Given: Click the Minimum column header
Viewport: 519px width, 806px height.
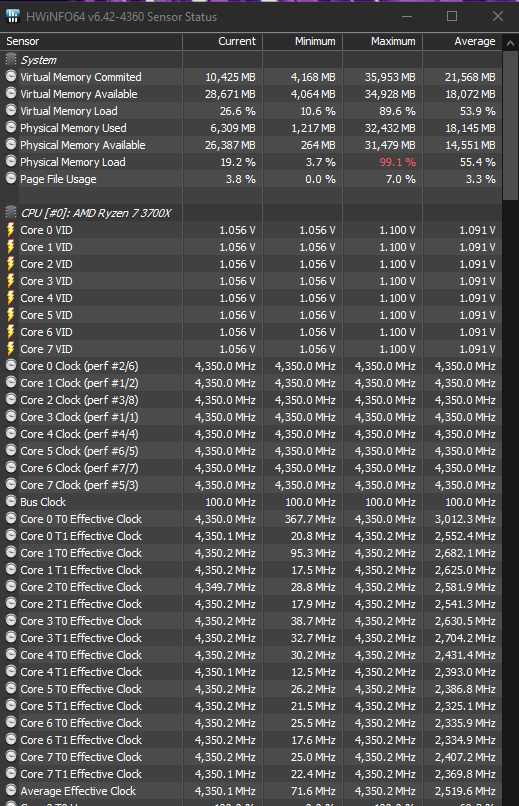Looking at the screenshot, I should (x=303, y=41).
